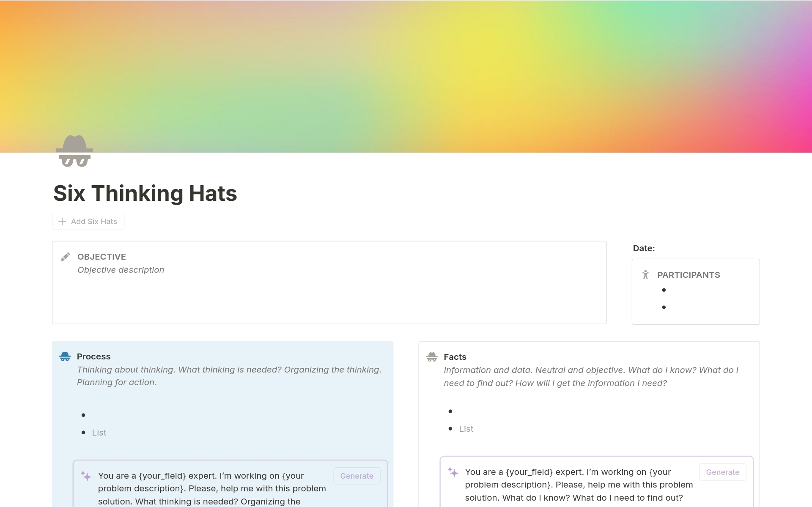Click the AI sparkle icon in Facts prompt
The height and width of the screenshot is (507, 812).
tap(453, 472)
